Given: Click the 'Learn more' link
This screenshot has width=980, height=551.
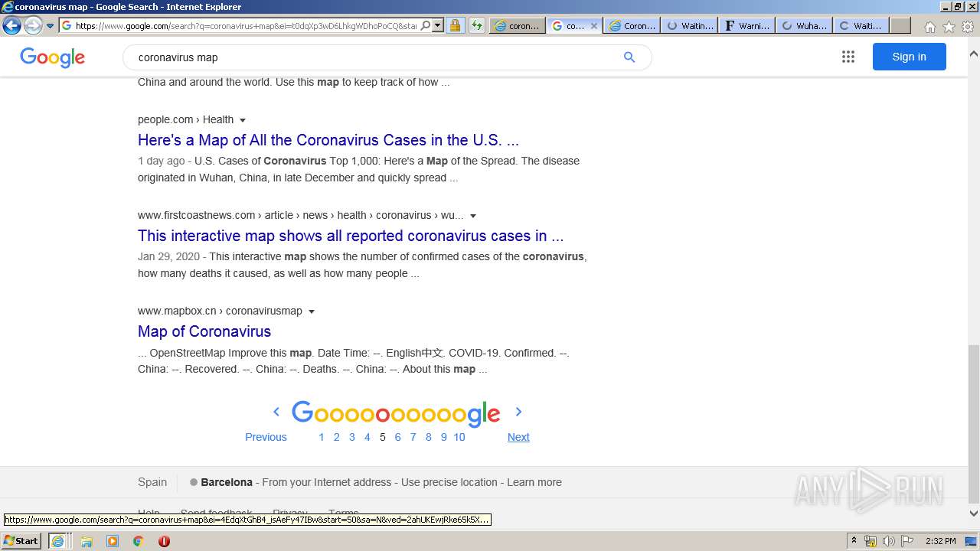Looking at the screenshot, I should pyautogui.click(x=534, y=482).
